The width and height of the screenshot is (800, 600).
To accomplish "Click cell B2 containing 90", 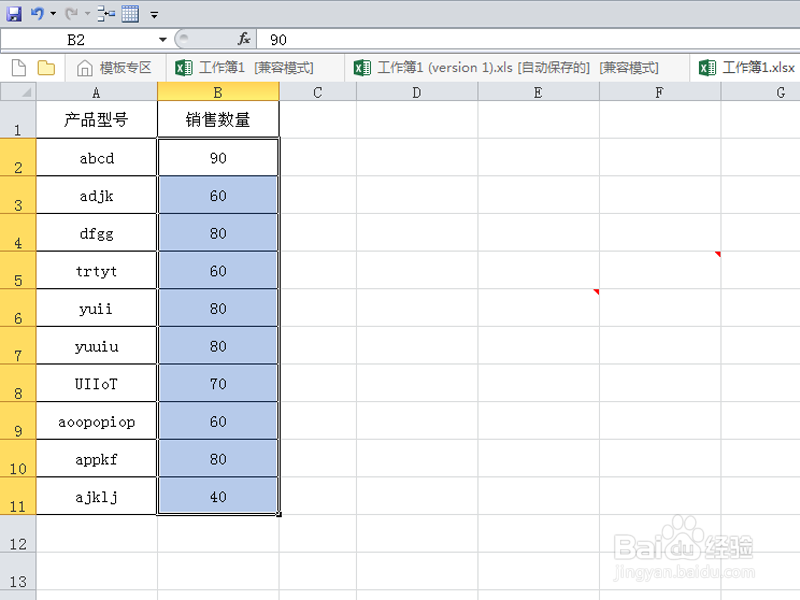I will pyautogui.click(x=218, y=157).
